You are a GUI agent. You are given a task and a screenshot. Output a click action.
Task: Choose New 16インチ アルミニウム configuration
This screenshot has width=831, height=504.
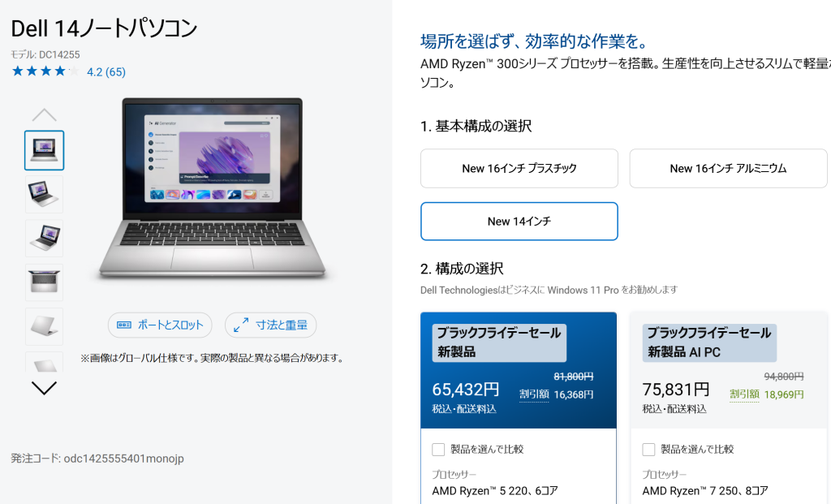tap(728, 169)
